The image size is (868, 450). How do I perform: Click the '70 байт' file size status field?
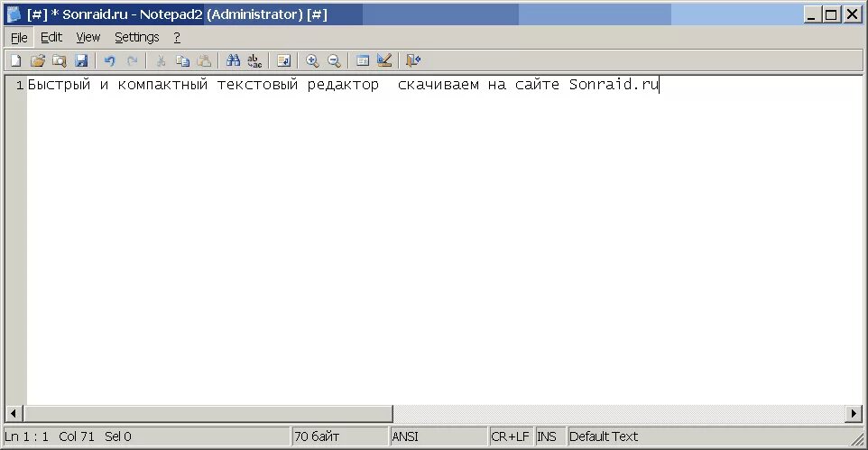click(x=338, y=436)
